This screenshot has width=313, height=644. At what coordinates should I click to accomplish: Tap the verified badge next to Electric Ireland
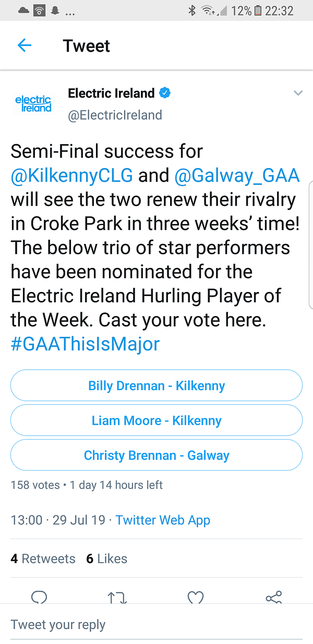[165, 93]
